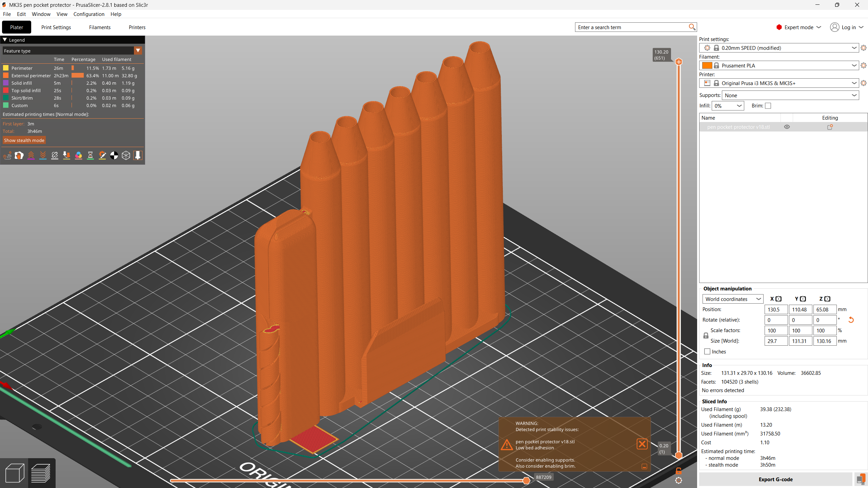Open the Edit menu
Viewport: 868px width, 488px height.
coord(21,14)
